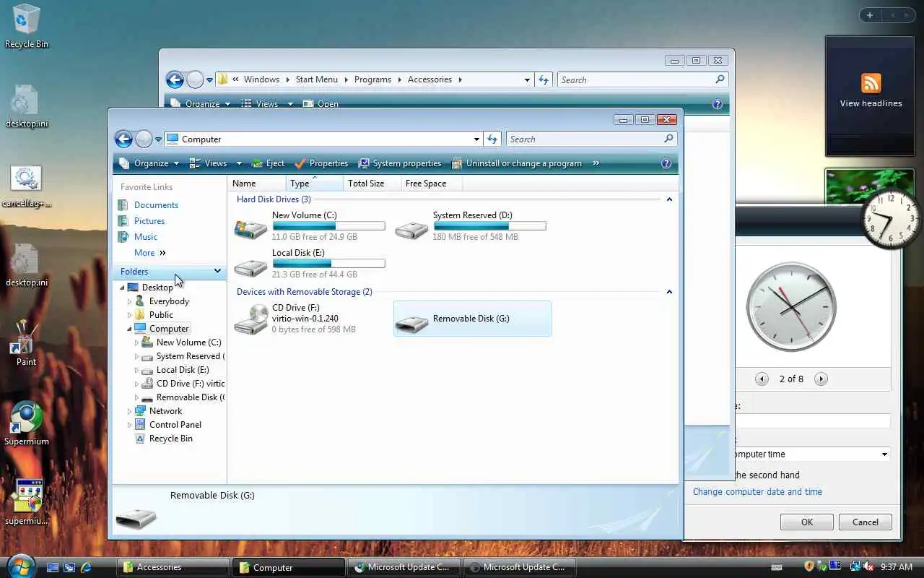This screenshot has height=578, width=924.
Task: Click the Windows Start orb
Action: [20, 566]
